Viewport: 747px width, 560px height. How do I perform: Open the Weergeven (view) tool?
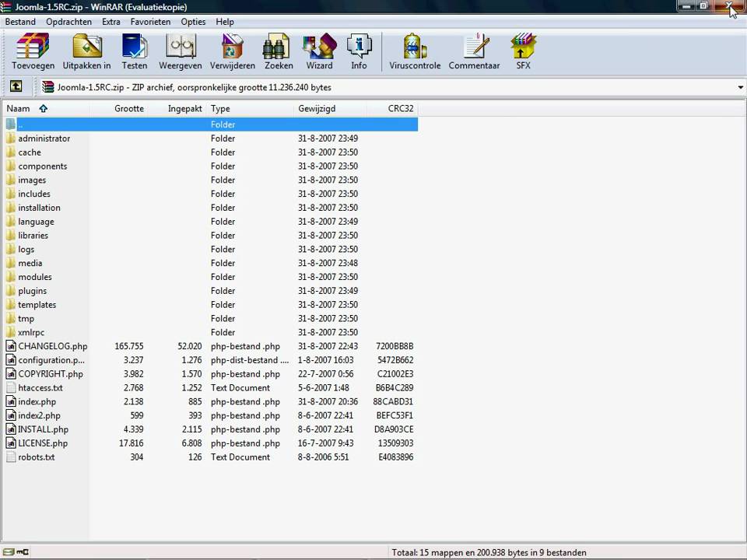point(180,51)
